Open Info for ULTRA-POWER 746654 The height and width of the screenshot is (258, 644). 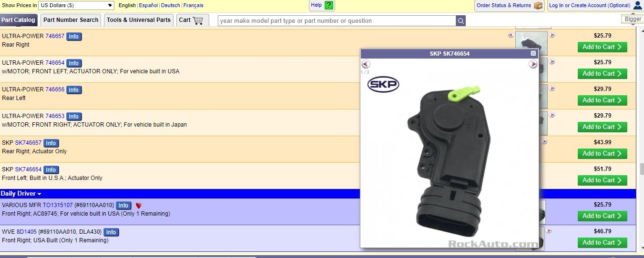[73, 63]
